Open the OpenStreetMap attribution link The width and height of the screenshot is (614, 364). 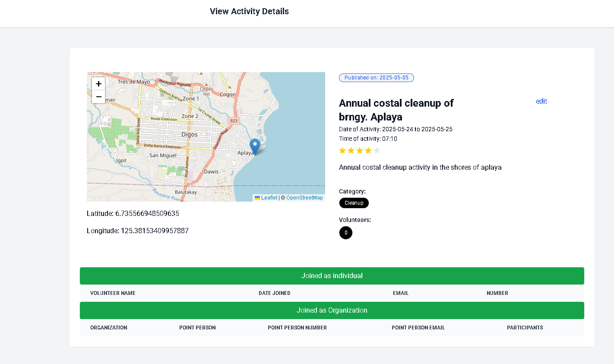click(x=304, y=198)
